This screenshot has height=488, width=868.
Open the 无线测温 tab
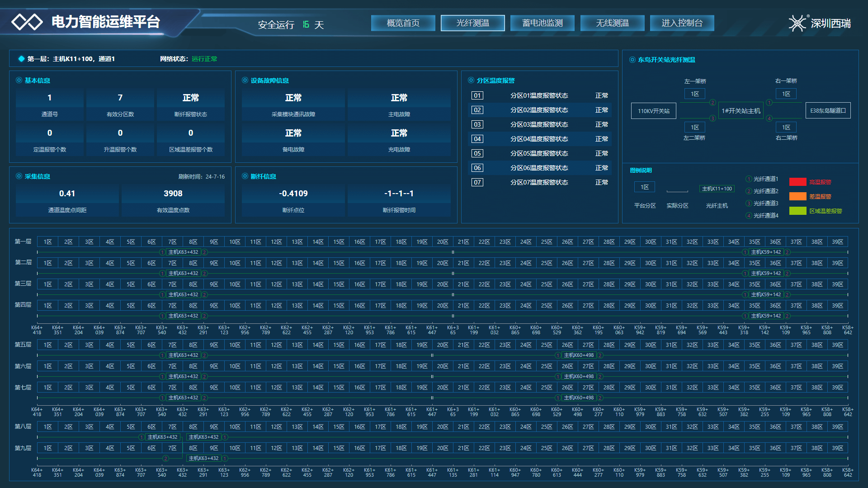pyautogui.click(x=612, y=23)
